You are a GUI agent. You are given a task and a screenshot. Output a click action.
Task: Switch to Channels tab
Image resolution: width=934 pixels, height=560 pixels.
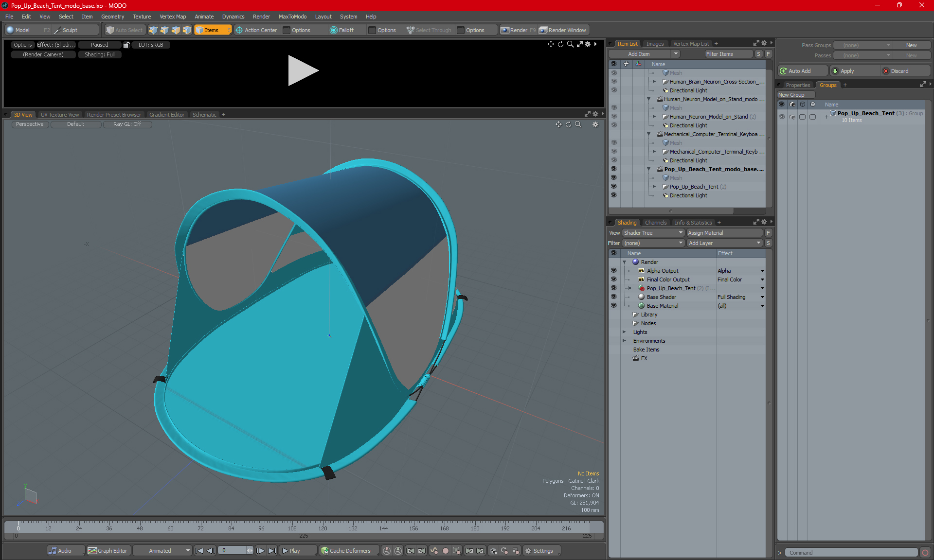[x=656, y=223]
